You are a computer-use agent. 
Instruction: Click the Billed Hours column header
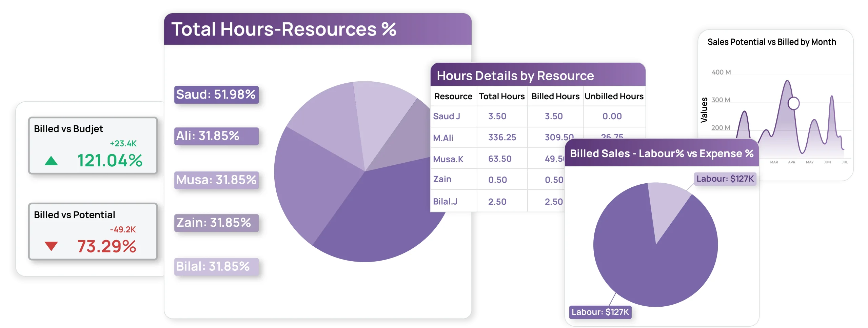555,97
